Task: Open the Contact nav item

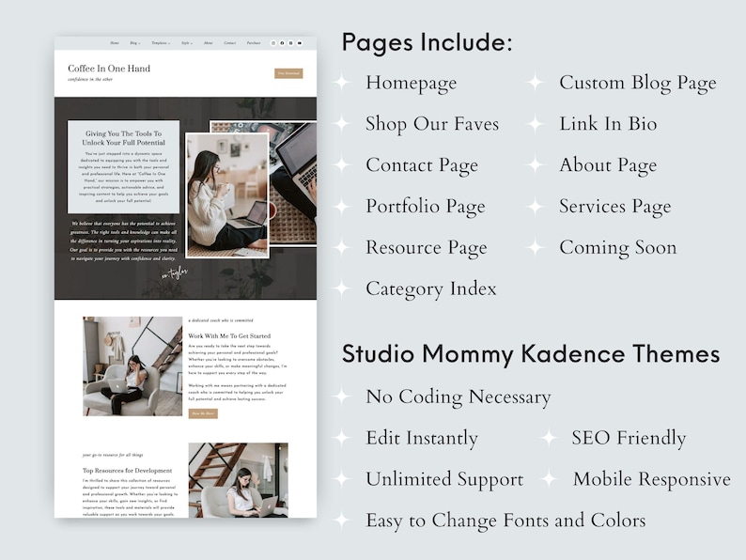Action: [230, 43]
